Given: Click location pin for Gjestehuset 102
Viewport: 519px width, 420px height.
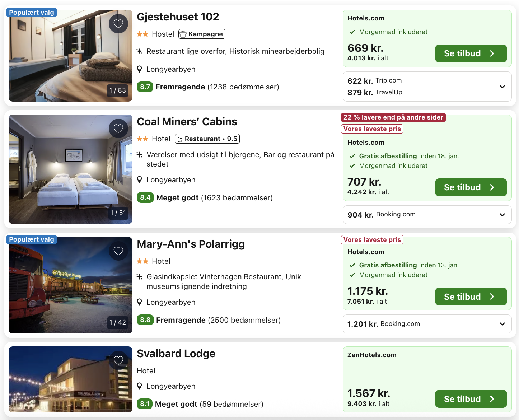Looking at the screenshot, I should pos(140,69).
